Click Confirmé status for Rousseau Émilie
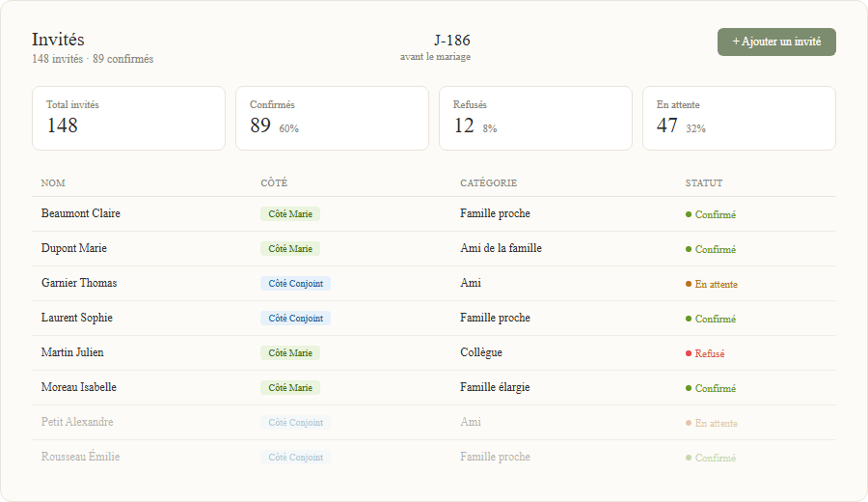 [711, 458]
